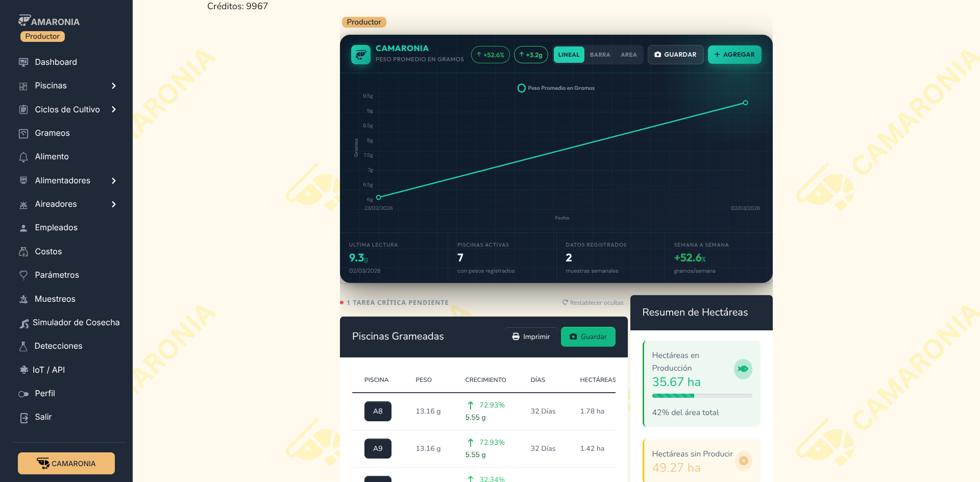Screen dimensions: 980x482
Task: Switch chart to Lineal view
Action: 569,55
